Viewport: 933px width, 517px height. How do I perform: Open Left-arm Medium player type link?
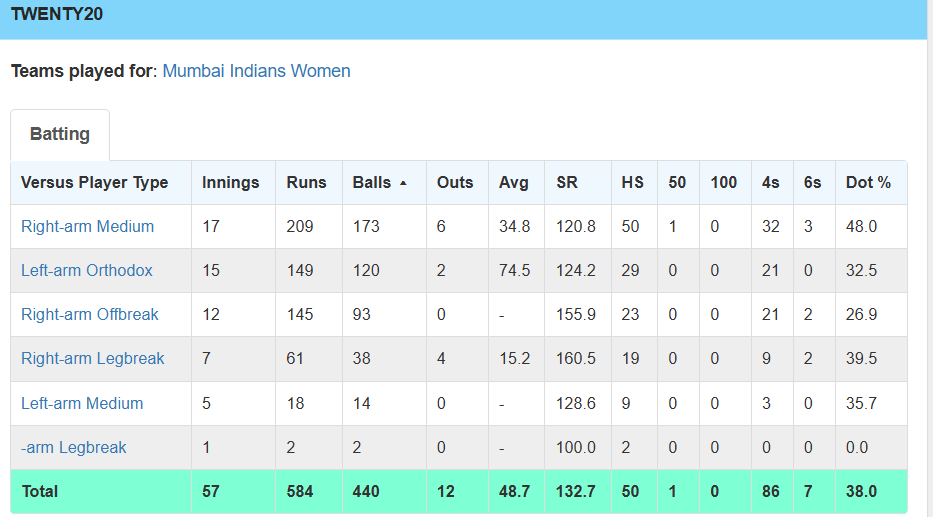click(82, 403)
